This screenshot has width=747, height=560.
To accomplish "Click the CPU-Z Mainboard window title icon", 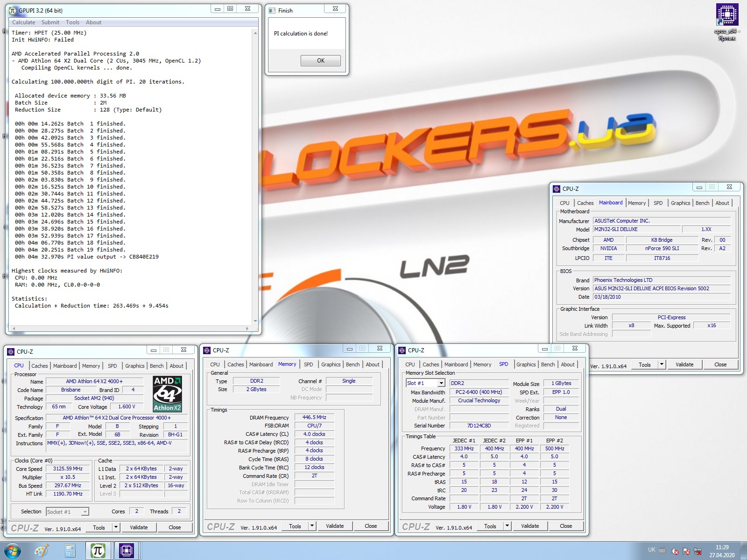I will [x=556, y=189].
